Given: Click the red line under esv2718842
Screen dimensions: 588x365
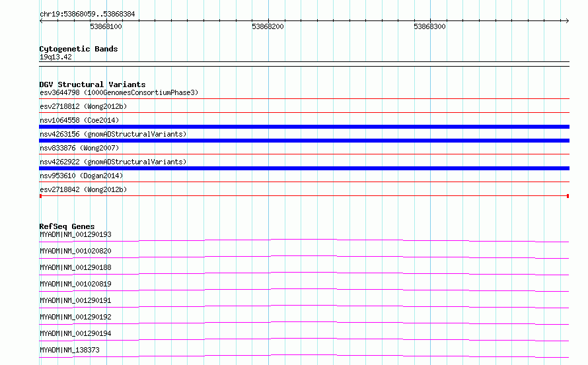Looking at the screenshot, I should point(304,196).
